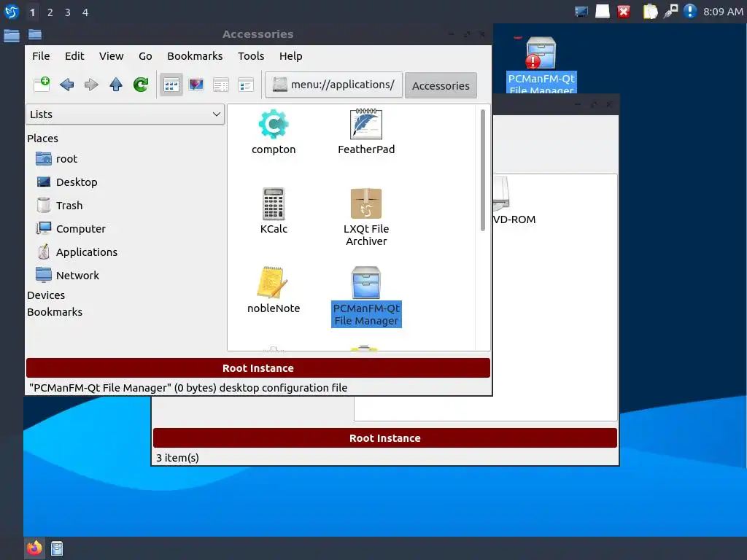Select the DVD-ROM item in back window
The height and width of the screenshot is (560, 747).
[514, 201]
